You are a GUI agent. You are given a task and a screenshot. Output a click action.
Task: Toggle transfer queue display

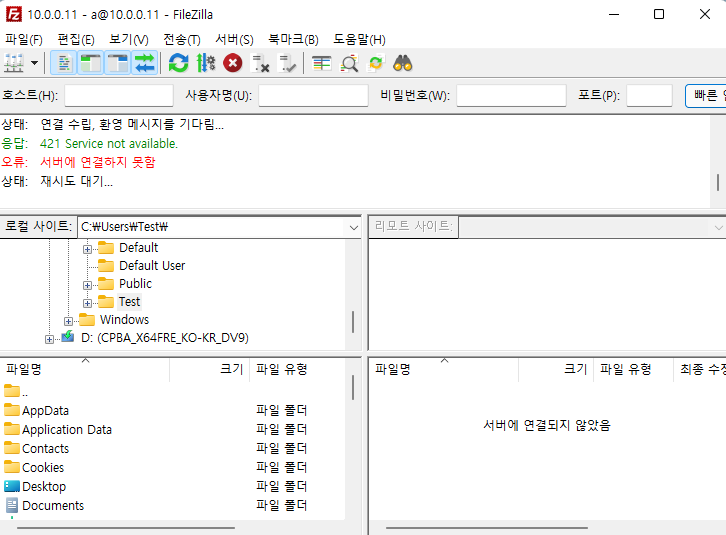[144, 63]
